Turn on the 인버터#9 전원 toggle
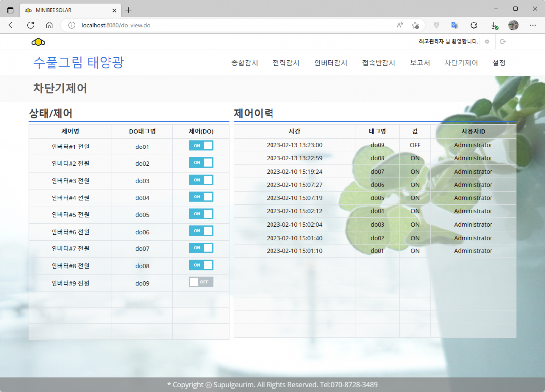Viewport: 545px width, 392px height. tap(201, 282)
